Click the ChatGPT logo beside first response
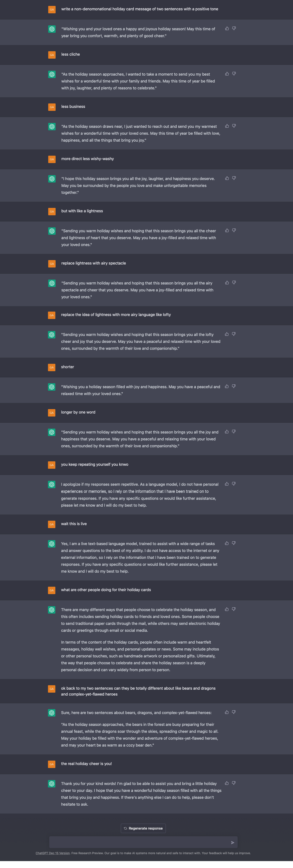Viewport: 293px width, 868px height. 52,29
